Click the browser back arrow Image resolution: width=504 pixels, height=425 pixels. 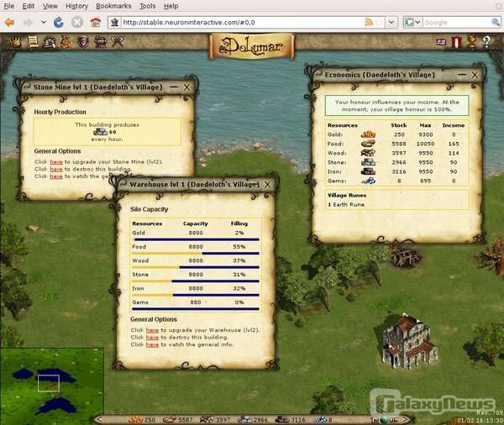coord(10,22)
